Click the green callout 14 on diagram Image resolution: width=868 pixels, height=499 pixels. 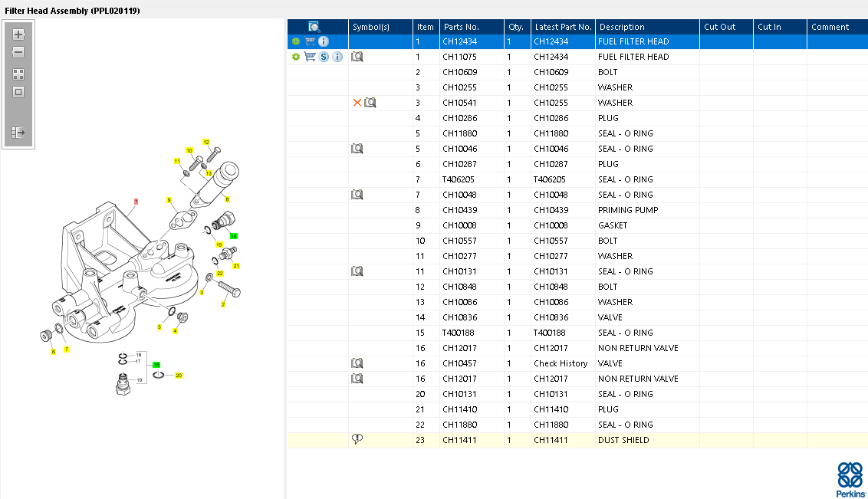234,236
